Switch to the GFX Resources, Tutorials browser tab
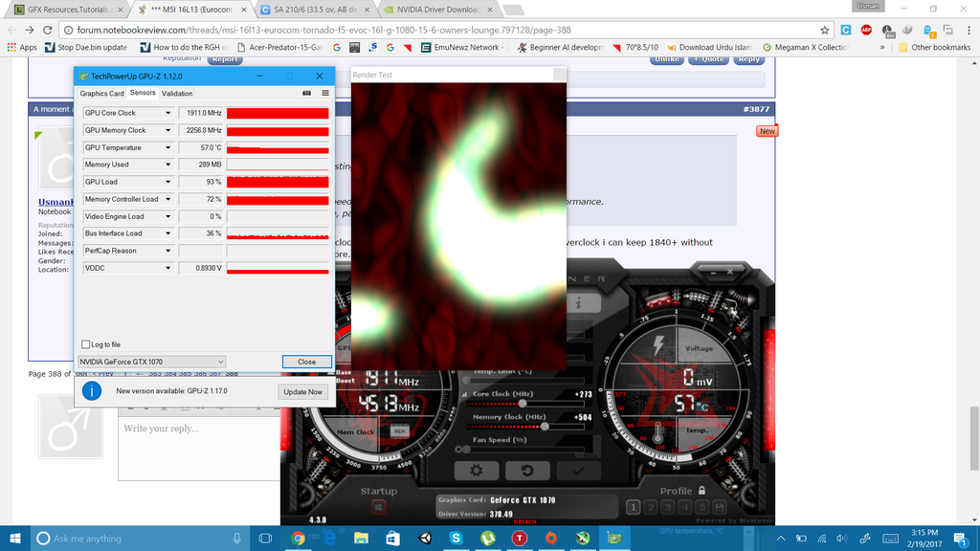 tap(67, 10)
